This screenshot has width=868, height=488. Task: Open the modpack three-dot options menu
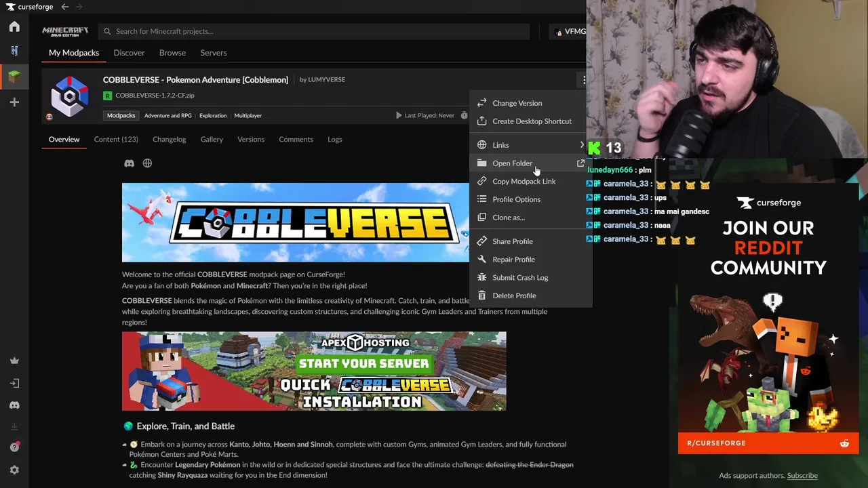point(584,80)
